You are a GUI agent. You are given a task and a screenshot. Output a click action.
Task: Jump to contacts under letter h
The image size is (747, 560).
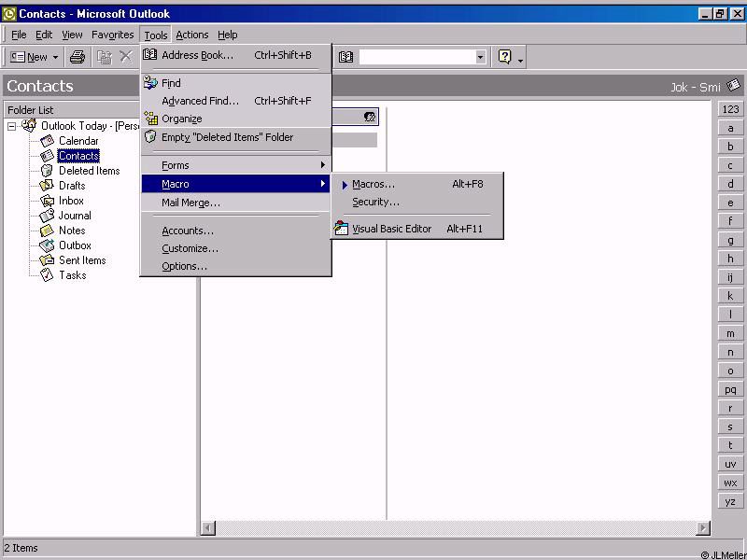pos(730,259)
